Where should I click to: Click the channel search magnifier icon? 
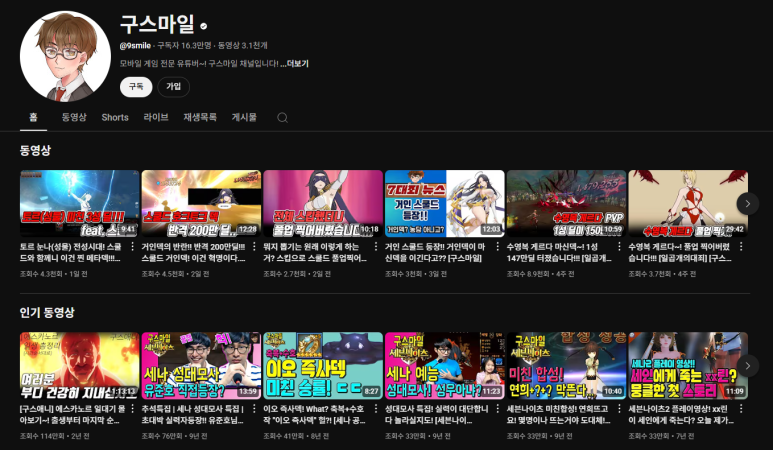click(x=282, y=117)
